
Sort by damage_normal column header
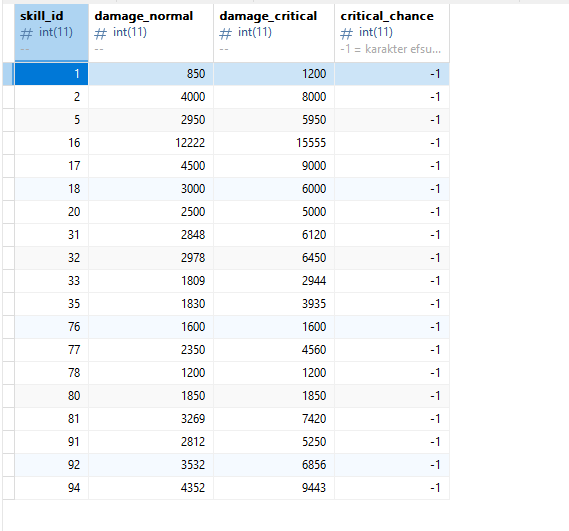(151, 32)
